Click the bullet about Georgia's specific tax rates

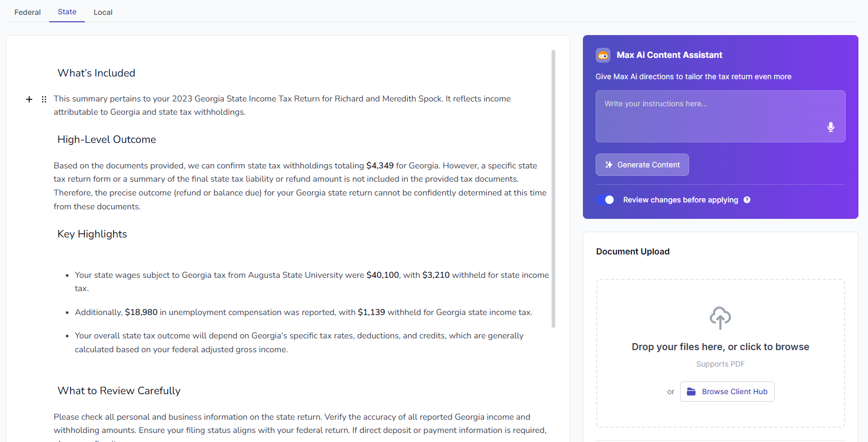pyautogui.click(x=299, y=343)
